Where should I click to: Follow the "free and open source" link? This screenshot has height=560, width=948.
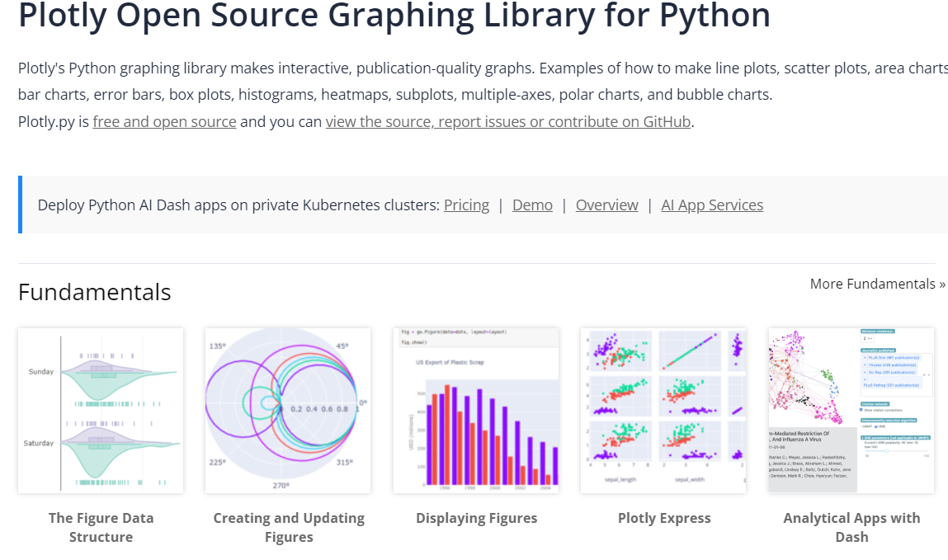164,122
